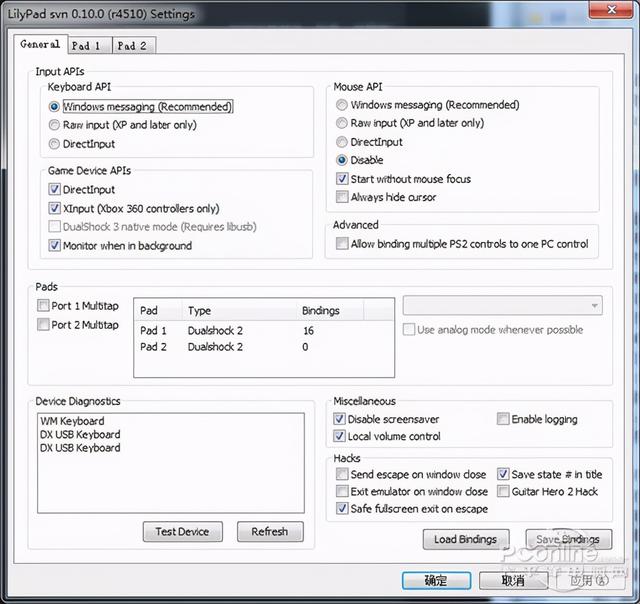Toggle Guitar Hero 2 Hack
Screen dimensions: 640x604
click(503, 492)
